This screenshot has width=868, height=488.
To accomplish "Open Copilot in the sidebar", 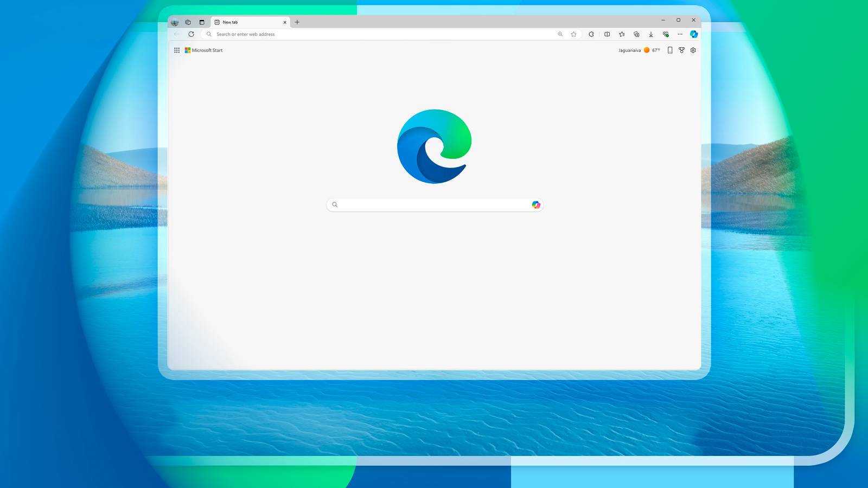I will (694, 34).
